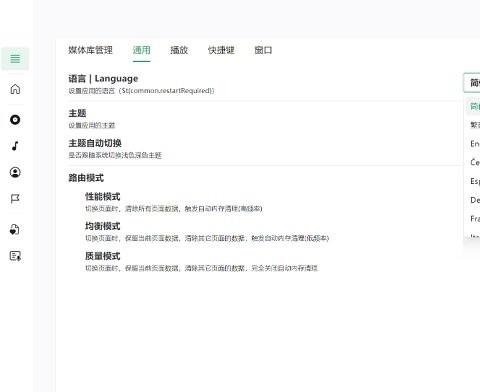The height and width of the screenshot is (392, 480).
Task: Choose the En… English language option
Action: pos(475,144)
